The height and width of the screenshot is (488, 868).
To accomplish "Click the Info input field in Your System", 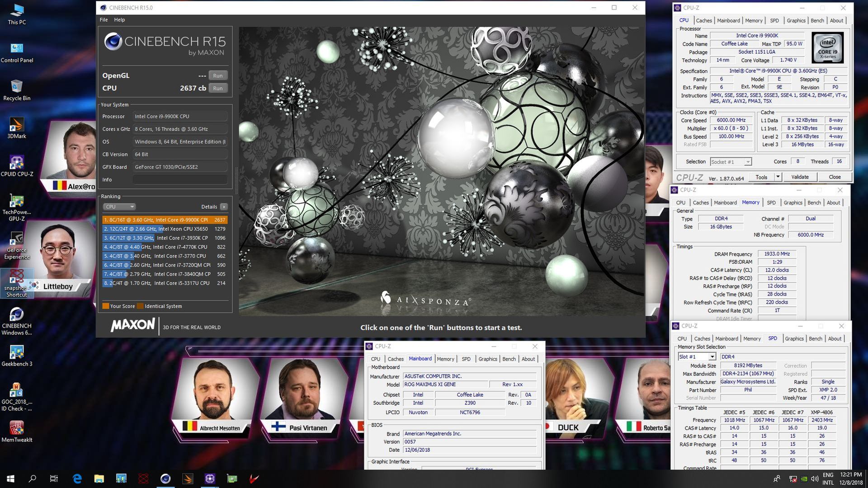I will tap(180, 179).
